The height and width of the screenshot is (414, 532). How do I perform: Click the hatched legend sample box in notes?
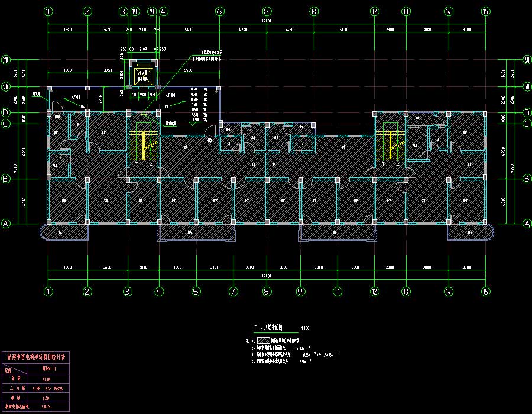[x=263, y=340]
